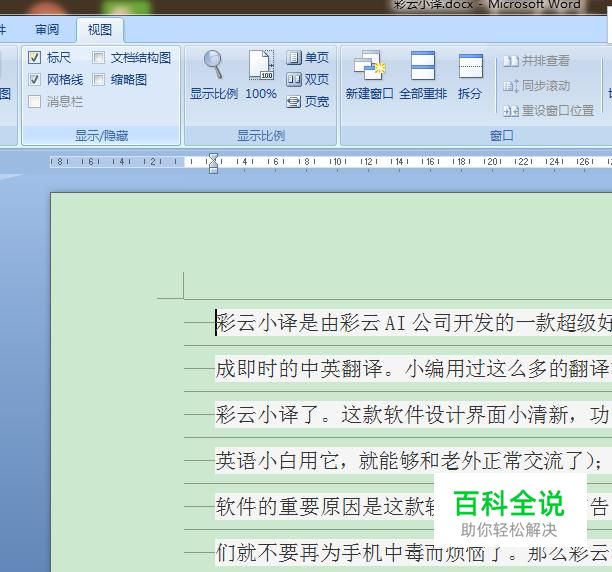
Task: Click 同步滚动 synchronous scrolling
Action: [x=536, y=86]
